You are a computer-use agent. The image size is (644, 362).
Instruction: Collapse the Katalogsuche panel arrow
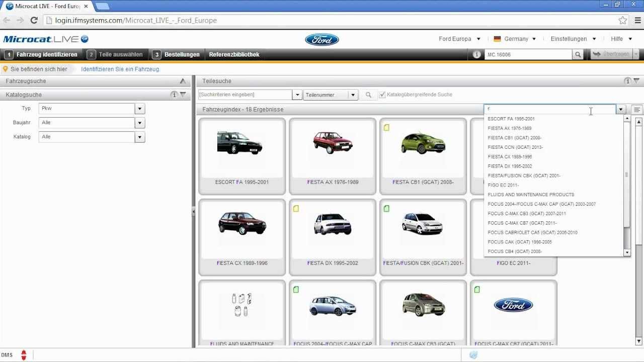click(x=183, y=95)
